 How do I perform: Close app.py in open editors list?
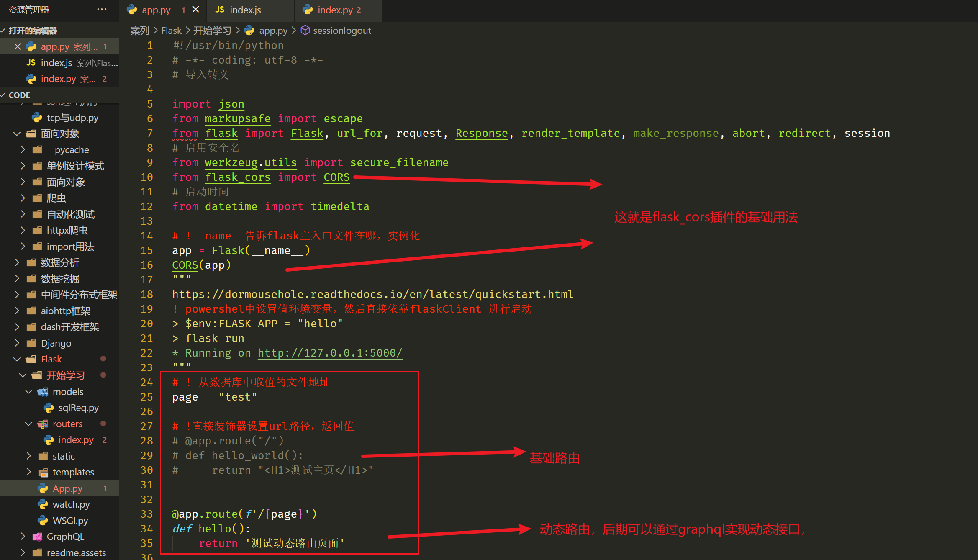click(17, 46)
